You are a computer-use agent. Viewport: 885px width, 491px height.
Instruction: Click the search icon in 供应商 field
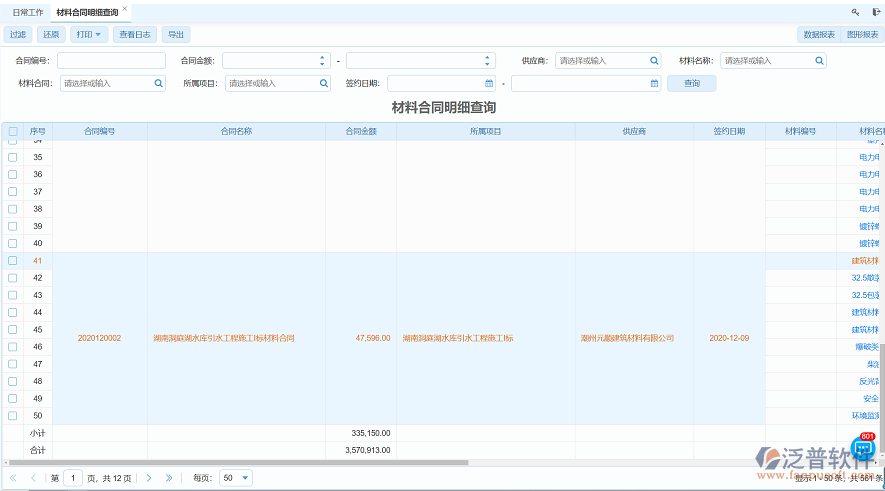[654, 61]
